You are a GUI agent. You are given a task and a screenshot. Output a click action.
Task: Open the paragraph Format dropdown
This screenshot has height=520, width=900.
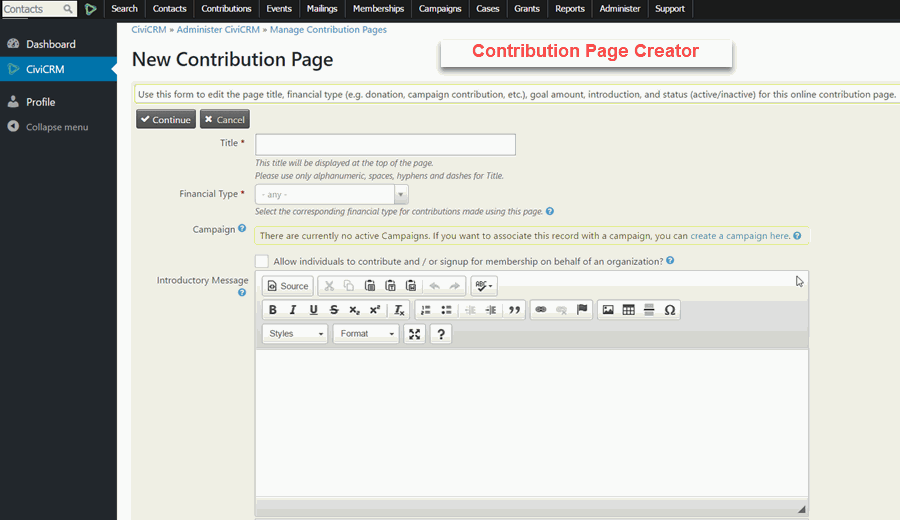point(366,333)
